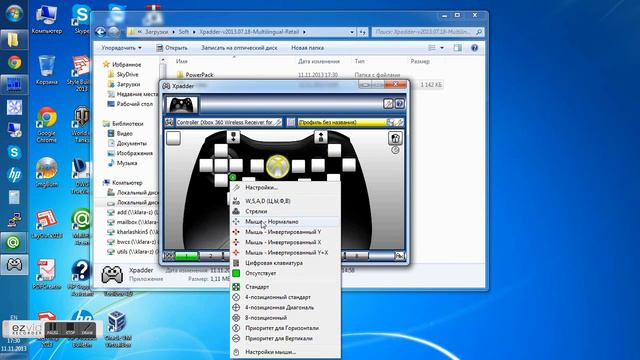The width and height of the screenshot is (640, 360).
Task: Click the B button square on controller
Action: (349, 165)
